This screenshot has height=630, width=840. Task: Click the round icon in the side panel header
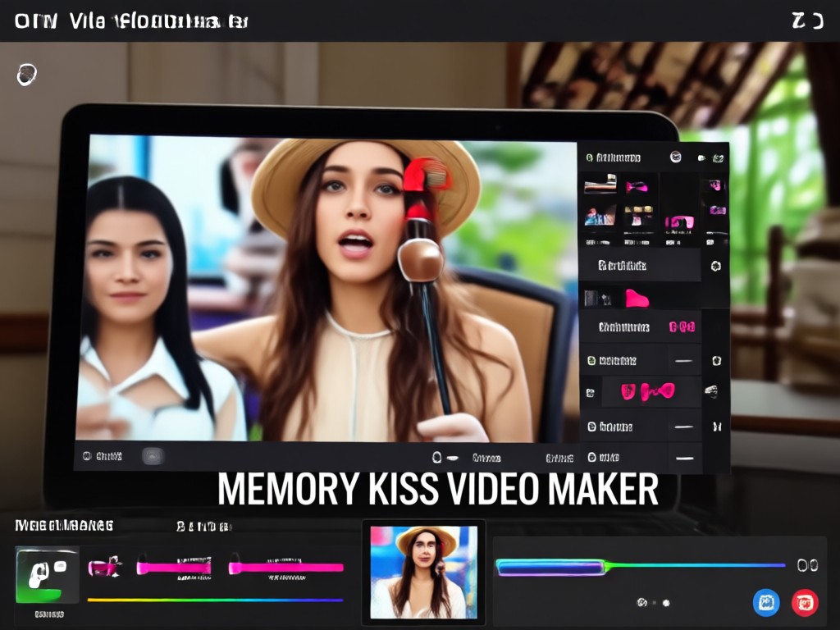(676, 157)
